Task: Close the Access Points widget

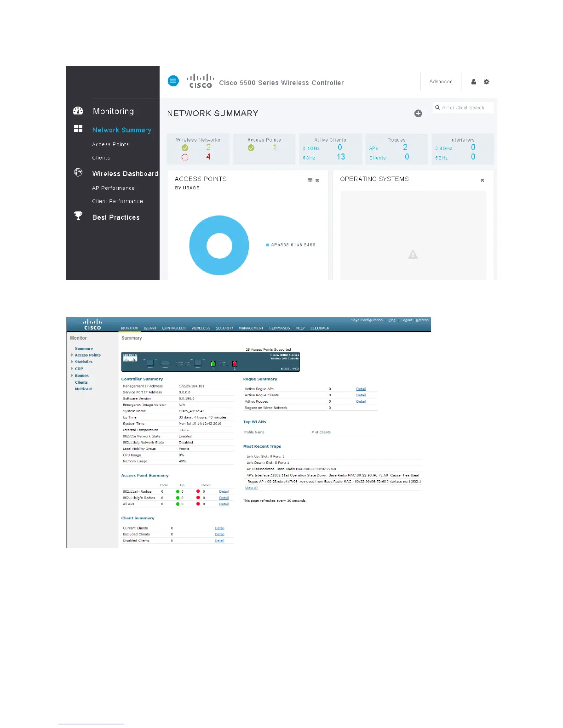Action: 317,180
